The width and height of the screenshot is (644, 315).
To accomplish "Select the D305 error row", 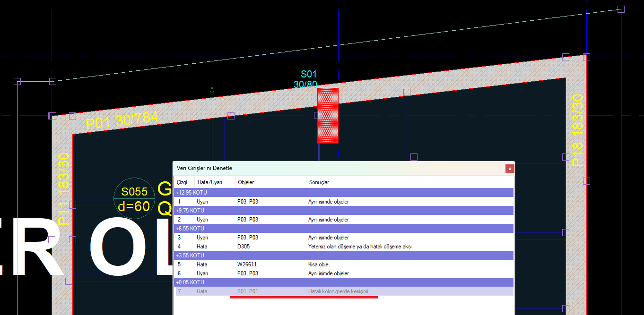I will [x=344, y=247].
